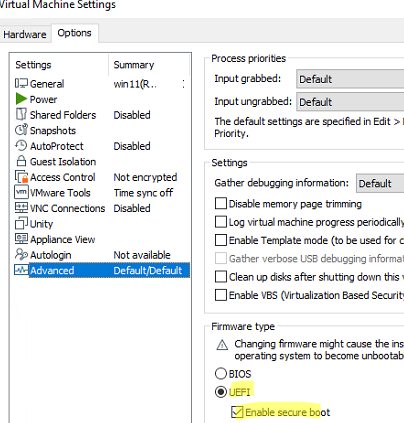Uncheck Enable secure boot
This screenshot has height=423, width=404.
point(237,412)
